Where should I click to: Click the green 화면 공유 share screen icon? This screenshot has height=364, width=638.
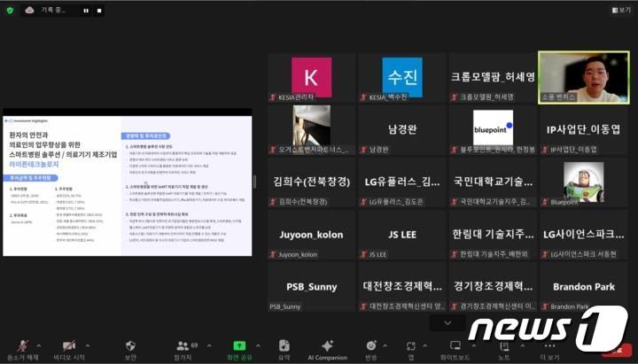(x=239, y=345)
